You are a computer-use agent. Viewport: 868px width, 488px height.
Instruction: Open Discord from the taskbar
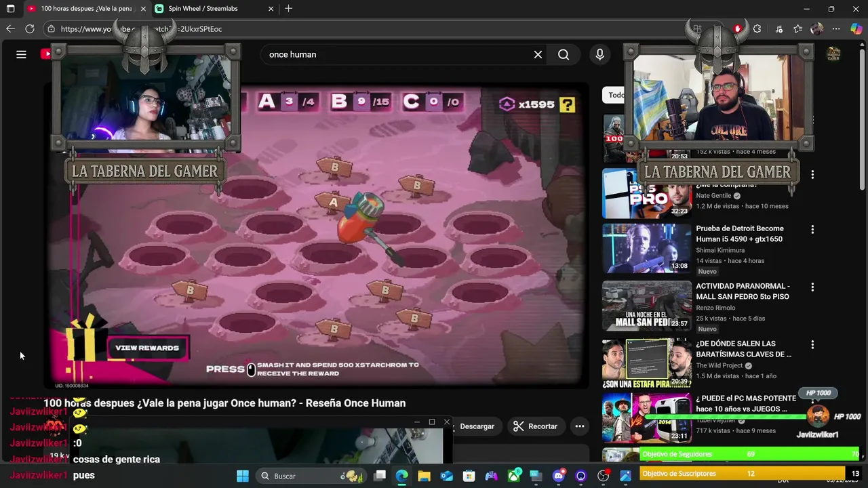(558, 476)
